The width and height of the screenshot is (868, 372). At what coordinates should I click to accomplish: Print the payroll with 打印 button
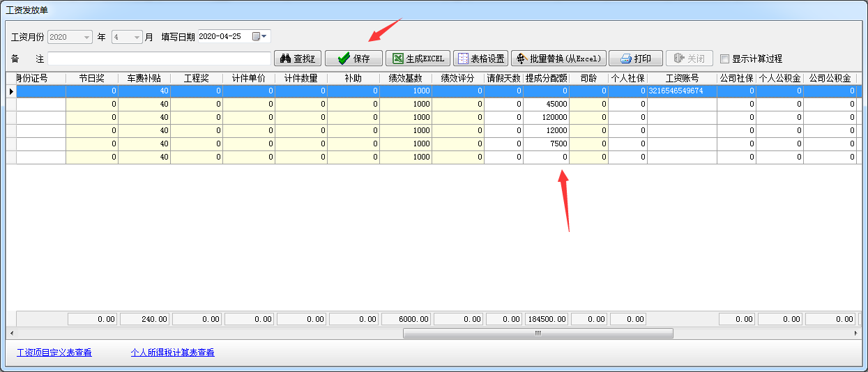point(635,59)
